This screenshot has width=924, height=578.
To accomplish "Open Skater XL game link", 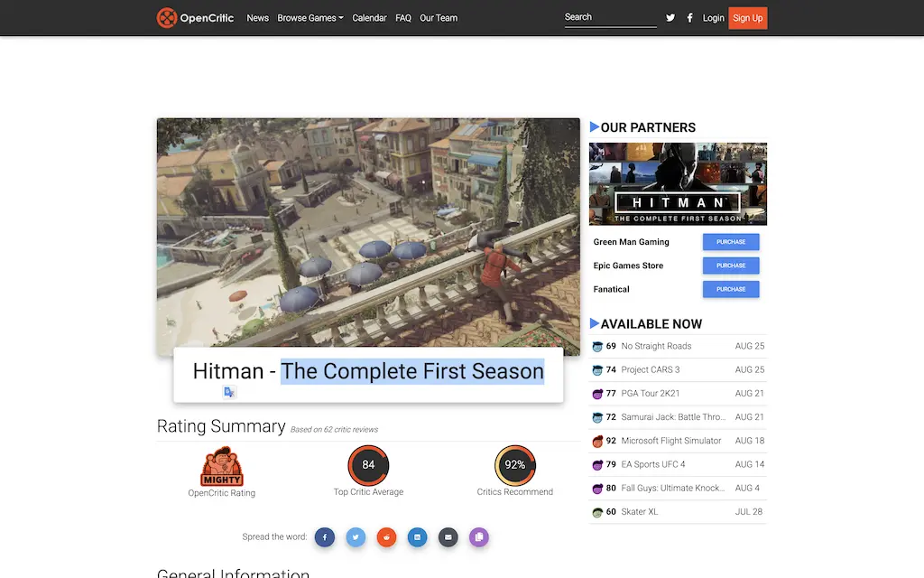I will (x=640, y=511).
